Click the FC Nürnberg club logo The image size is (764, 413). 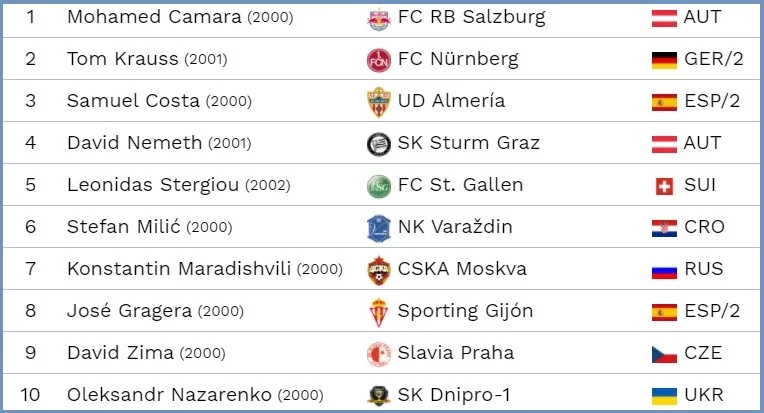pos(378,60)
